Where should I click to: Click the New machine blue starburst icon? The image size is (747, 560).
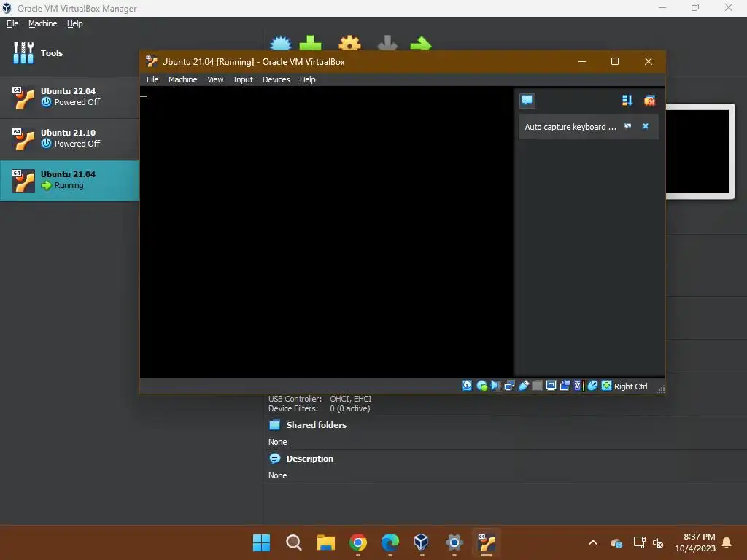pos(281,43)
